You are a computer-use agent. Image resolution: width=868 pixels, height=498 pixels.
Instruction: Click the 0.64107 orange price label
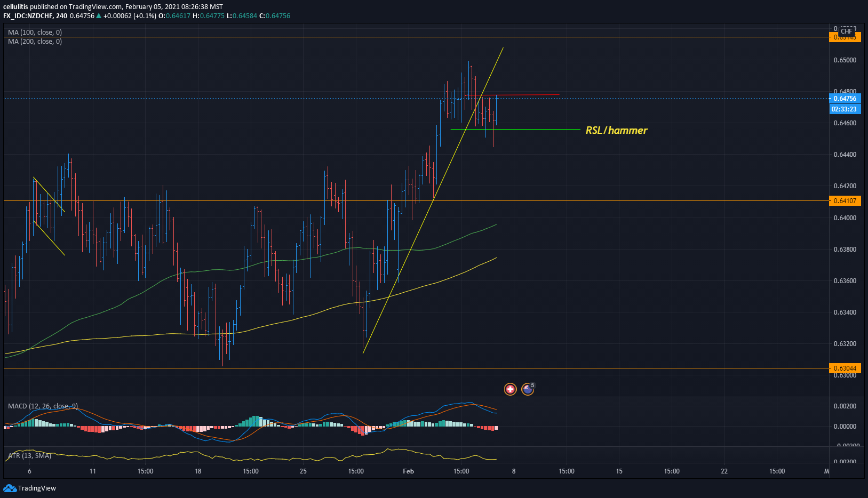pos(845,201)
